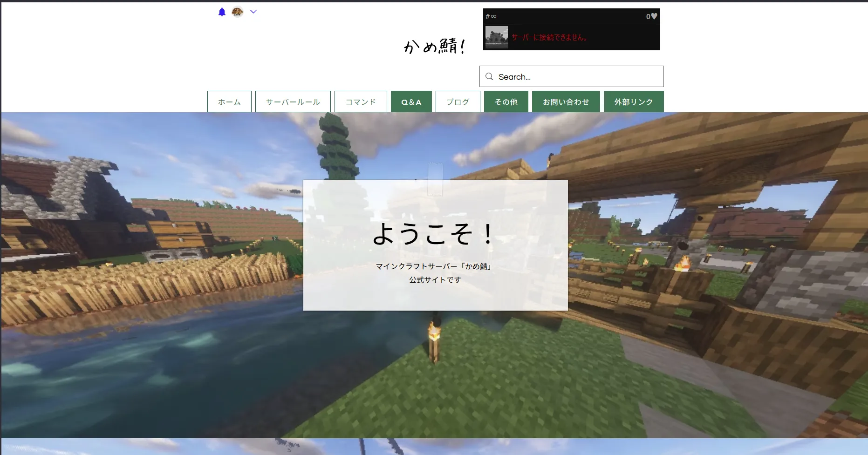Click the マインクラフトサーバー「かめ鯖」 text
Image resolution: width=868 pixels, height=455 pixels.
tap(434, 266)
